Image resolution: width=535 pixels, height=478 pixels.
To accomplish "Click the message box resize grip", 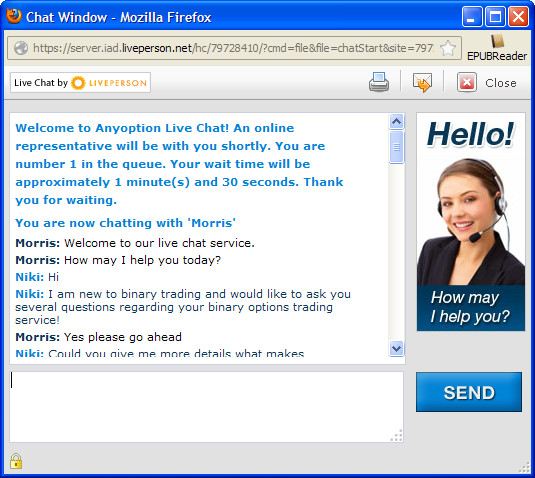I will click(x=396, y=435).
